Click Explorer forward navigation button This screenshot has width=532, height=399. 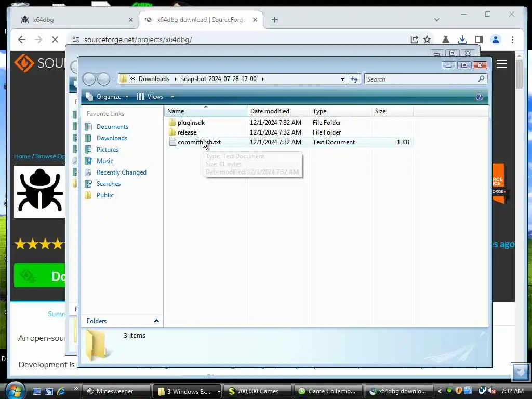coord(103,79)
